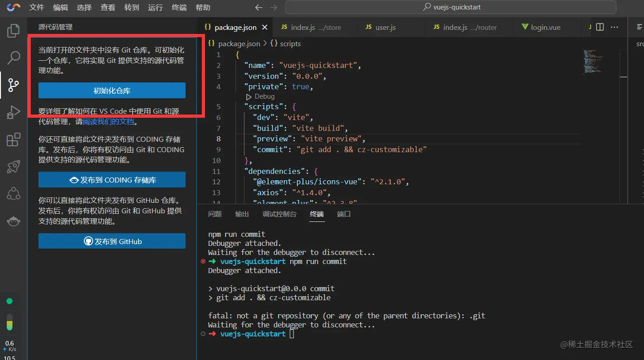Click the terminal prompt input cursor

292,334
